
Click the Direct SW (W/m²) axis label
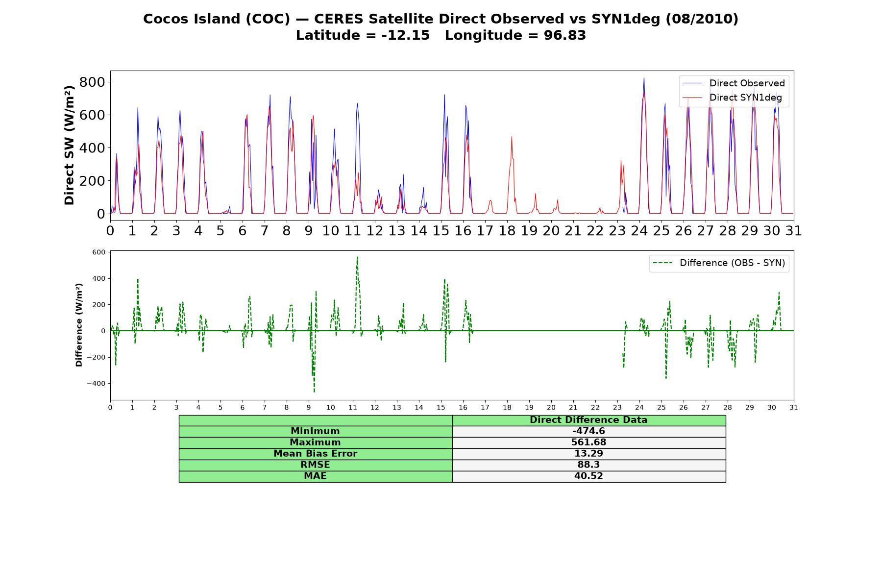[x=69, y=145]
